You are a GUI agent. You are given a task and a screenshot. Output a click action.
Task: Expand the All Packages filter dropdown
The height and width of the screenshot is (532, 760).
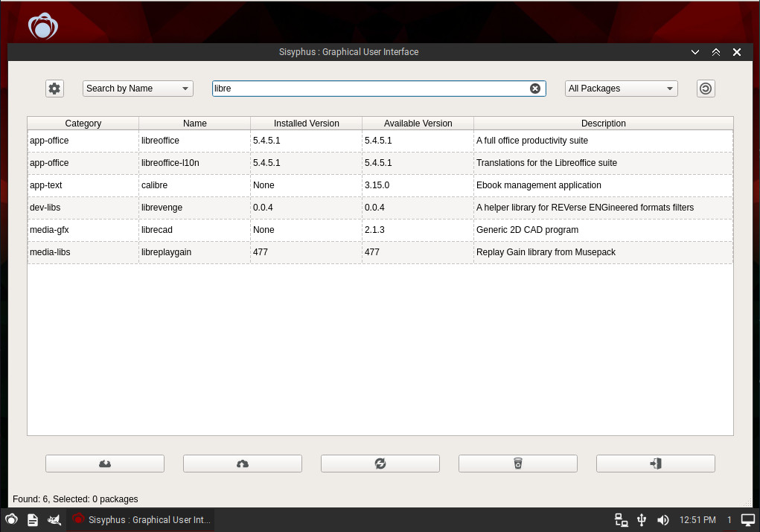[x=621, y=89]
